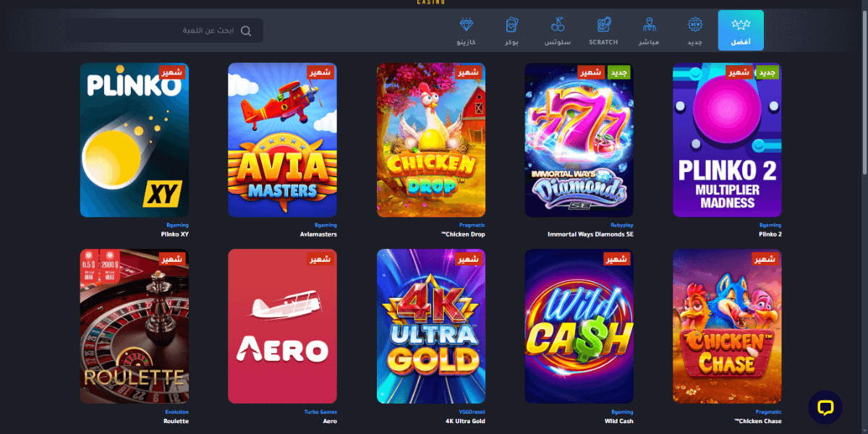Click the diamond Casino category icon
Screen dimensions: 868x434
467,25
